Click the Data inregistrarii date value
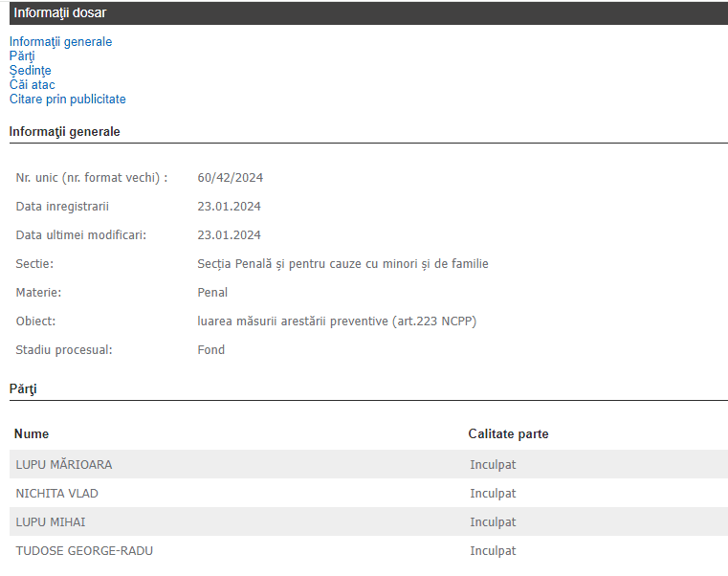Image resolution: width=728 pixels, height=576 pixels. (x=229, y=207)
